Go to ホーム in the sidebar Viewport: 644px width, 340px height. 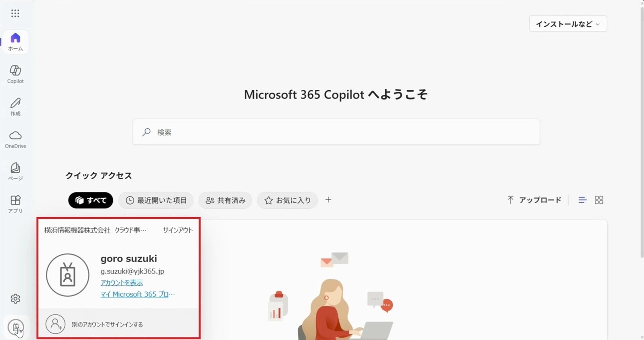coord(15,42)
